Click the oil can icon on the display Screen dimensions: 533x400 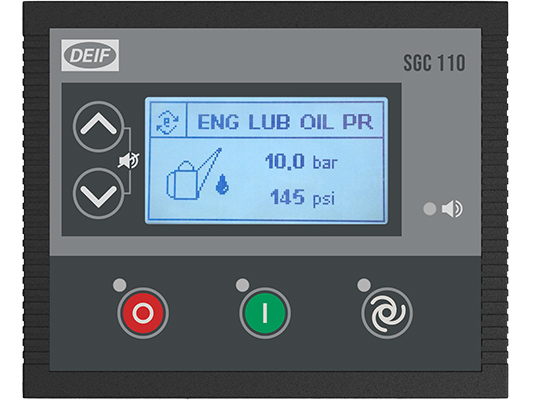click(x=194, y=174)
